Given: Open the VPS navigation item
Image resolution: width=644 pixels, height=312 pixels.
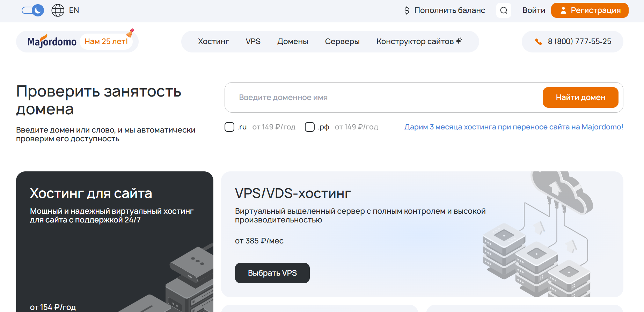Looking at the screenshot, I should 253,42.
